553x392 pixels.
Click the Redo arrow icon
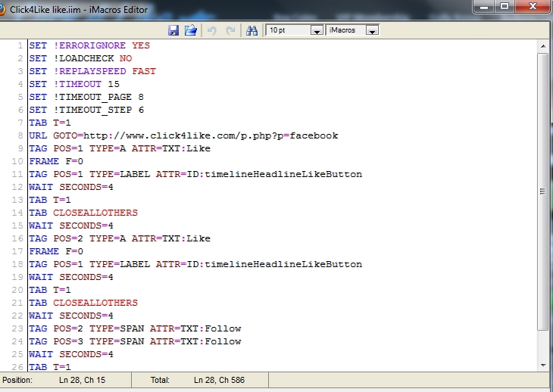click(x=230, y=30)
